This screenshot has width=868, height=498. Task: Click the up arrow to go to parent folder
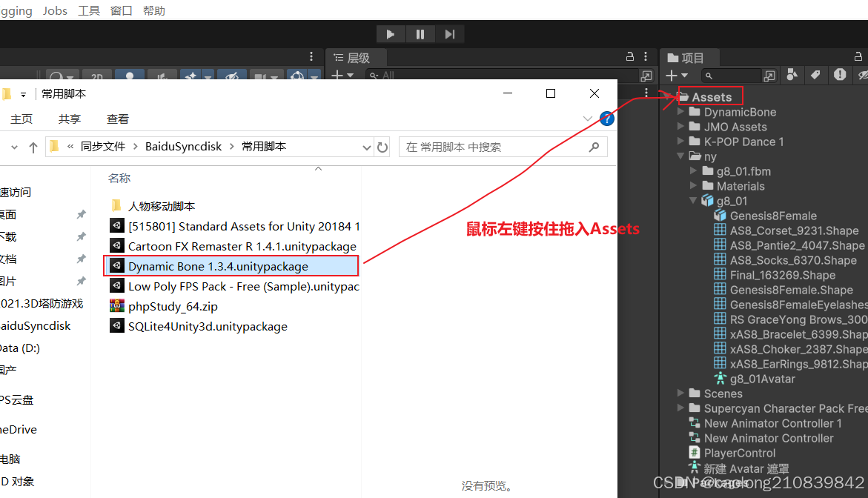tap(33, 147)
